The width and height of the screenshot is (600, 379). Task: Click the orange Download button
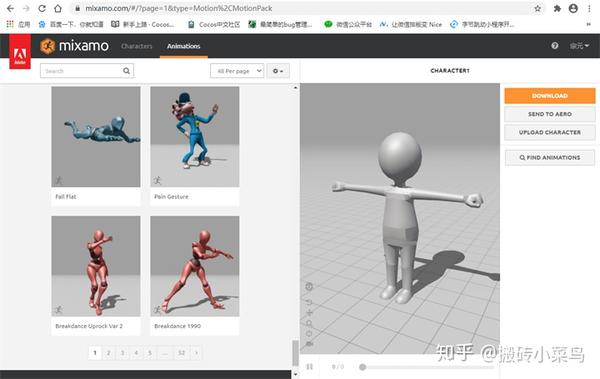coord(550,96)
